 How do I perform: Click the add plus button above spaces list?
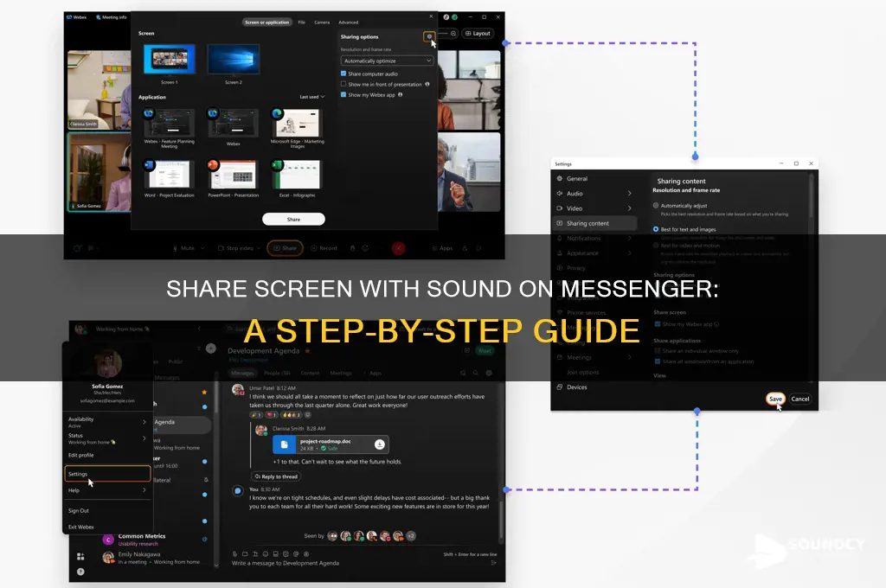[211, 348]
